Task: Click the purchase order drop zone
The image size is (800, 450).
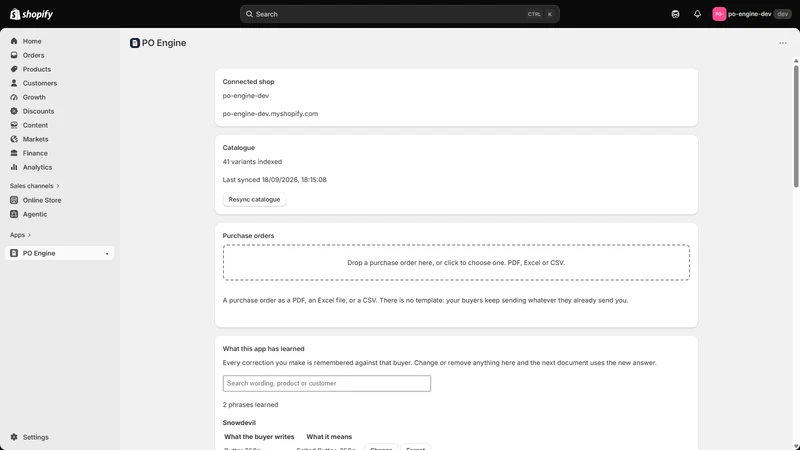Action: coord(456,262)
